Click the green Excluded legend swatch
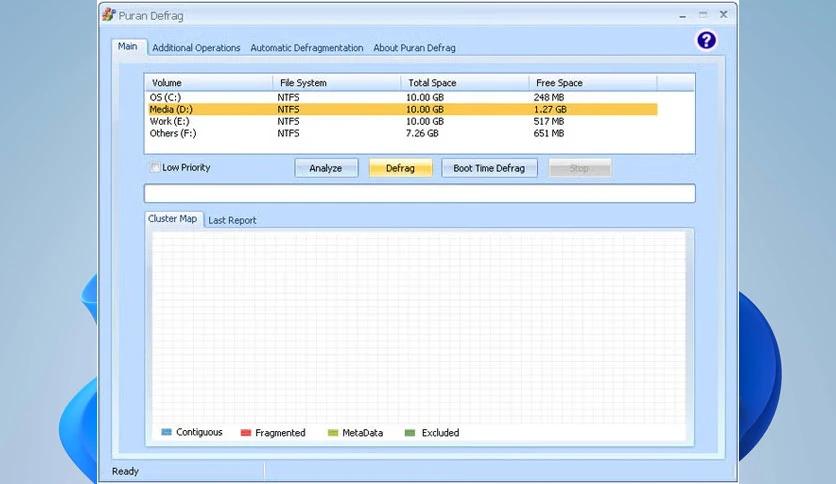Screen dimensions: 836x484 pyautogui.click(x=410, y=432)
